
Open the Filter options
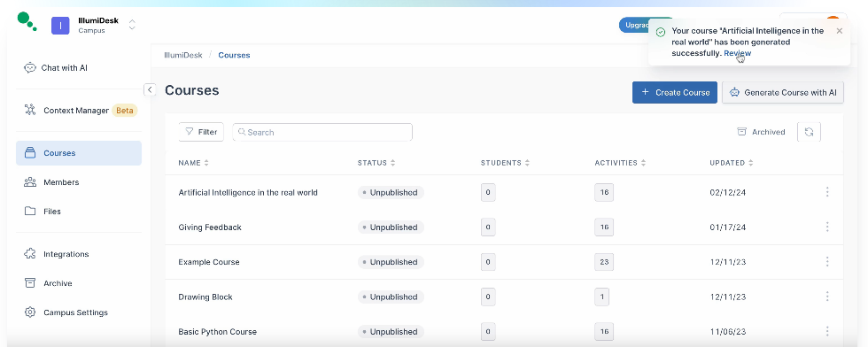(x=201, y=132)
